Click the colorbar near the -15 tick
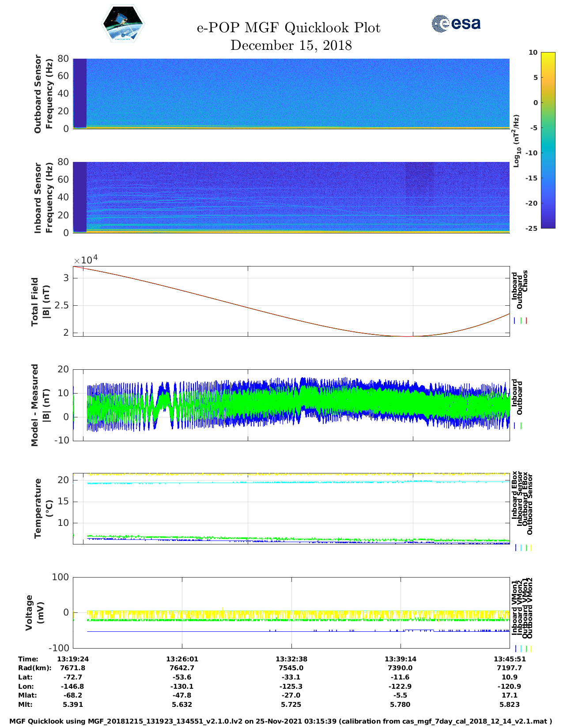This screenshot has width=563, height=728. coord(535,178)
